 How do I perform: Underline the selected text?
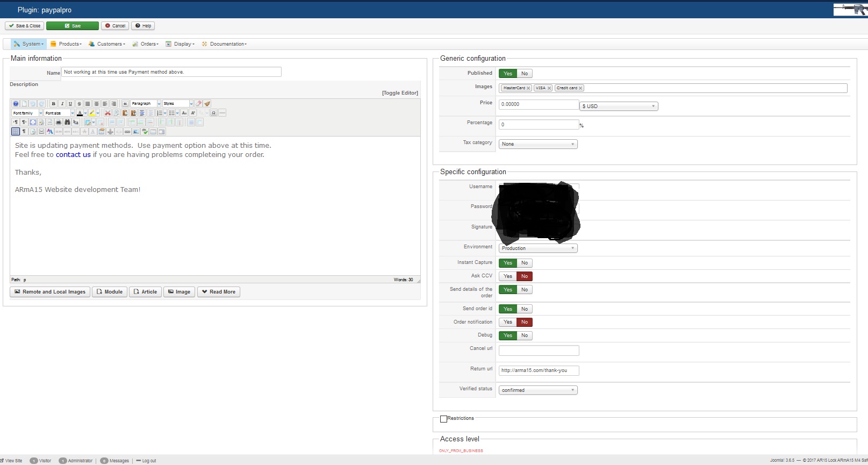pyautogui.click(x=70, y=104)
